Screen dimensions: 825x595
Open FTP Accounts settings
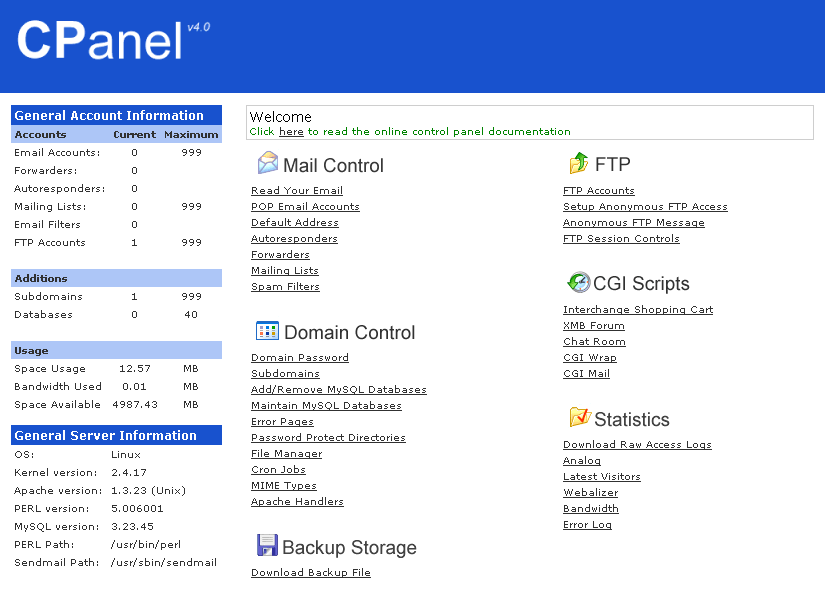coord(599,191)
